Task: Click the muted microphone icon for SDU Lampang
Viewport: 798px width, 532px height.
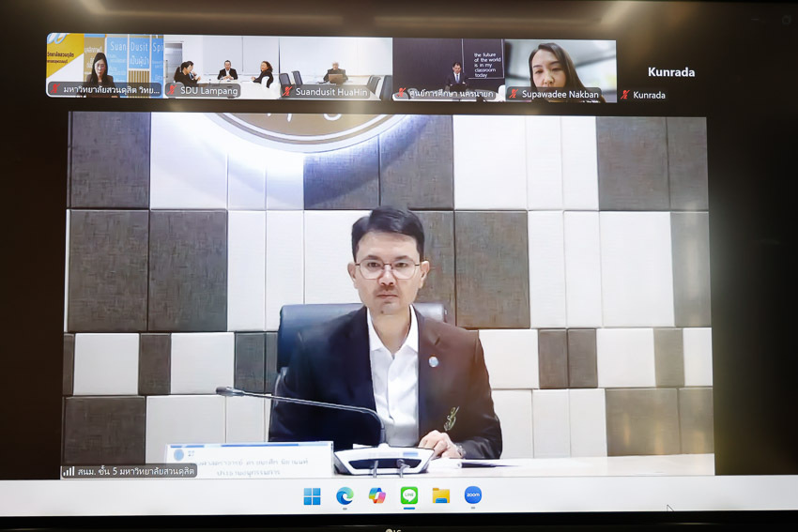Action: pyautogui.click(x=173, y=90)
